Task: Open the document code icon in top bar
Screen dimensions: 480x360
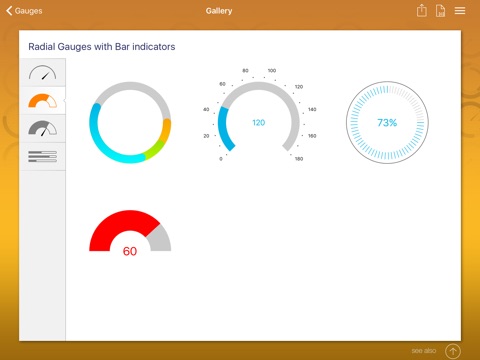Action: pos(440,11)
